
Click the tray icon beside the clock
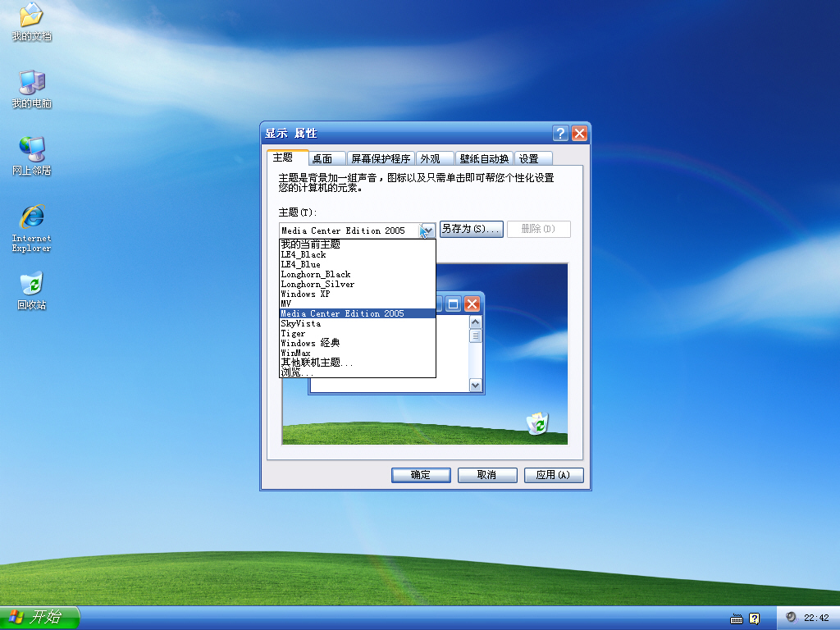click(x=791, y=618)
